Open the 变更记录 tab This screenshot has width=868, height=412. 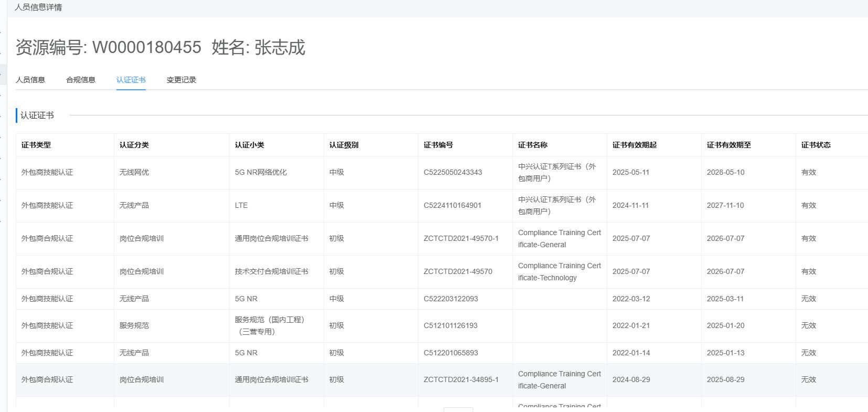(181, 80)
